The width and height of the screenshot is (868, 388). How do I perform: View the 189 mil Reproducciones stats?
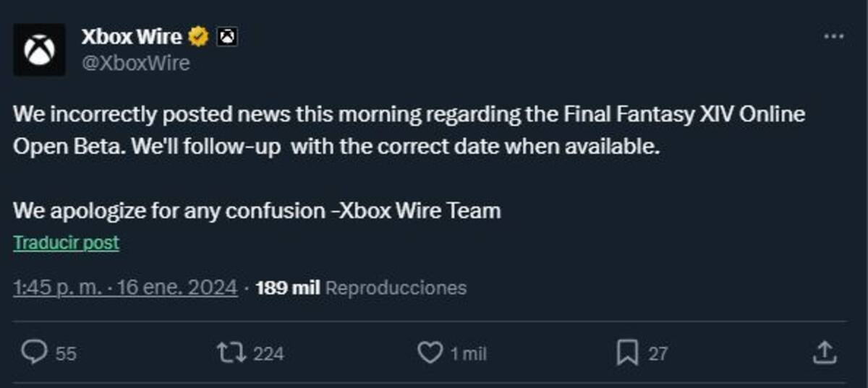coord(361,288)
